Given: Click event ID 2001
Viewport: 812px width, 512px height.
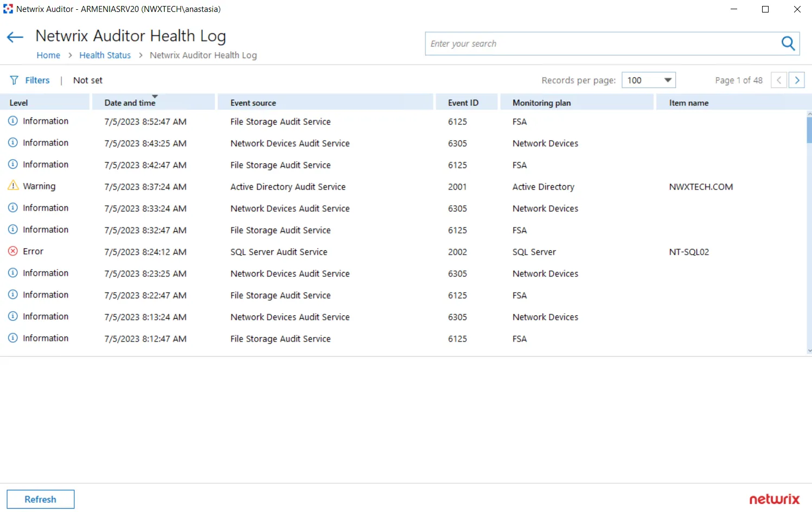Looking at the screenshot, I should 457,187.
